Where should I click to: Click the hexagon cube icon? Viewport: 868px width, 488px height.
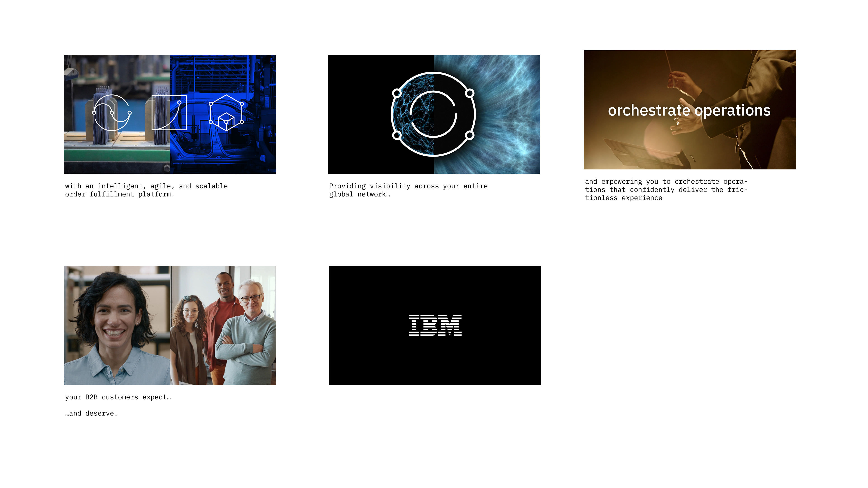(226, 113)
